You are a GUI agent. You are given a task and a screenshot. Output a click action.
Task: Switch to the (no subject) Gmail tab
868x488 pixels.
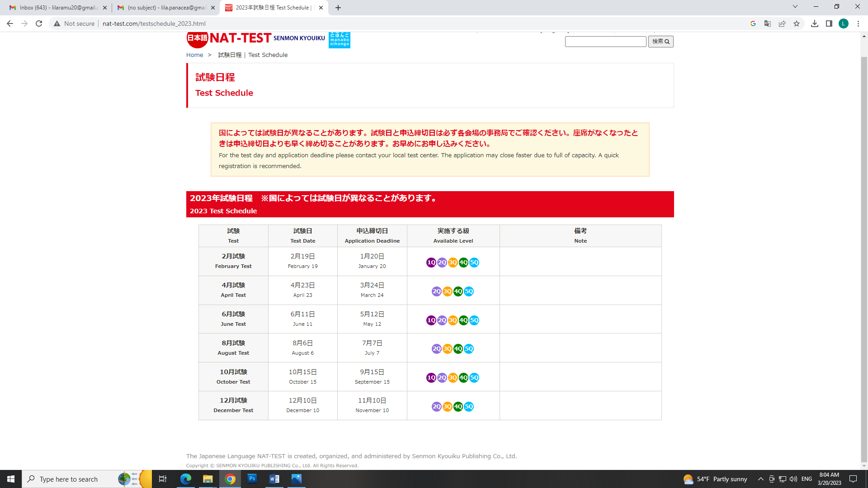[163, 8]
